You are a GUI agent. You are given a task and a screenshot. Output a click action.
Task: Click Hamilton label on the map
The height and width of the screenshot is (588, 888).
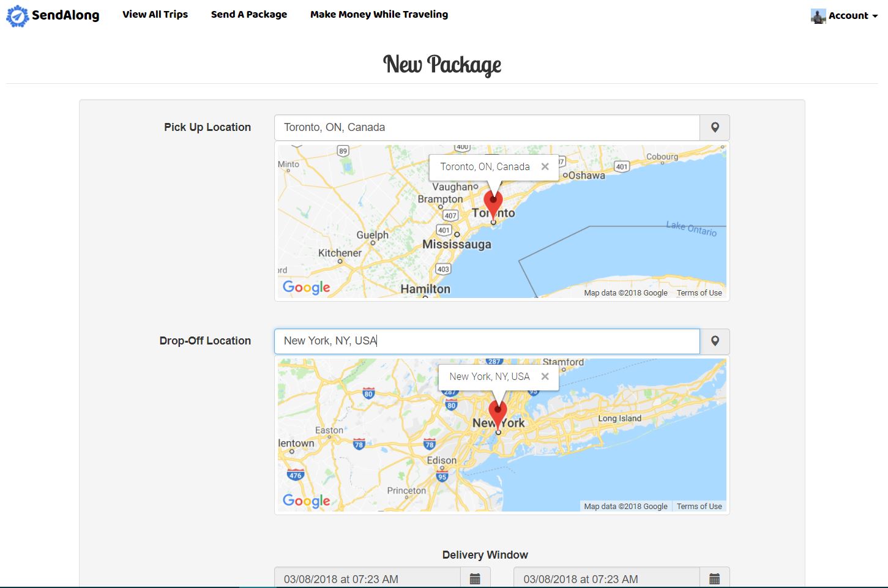(425, 289)
